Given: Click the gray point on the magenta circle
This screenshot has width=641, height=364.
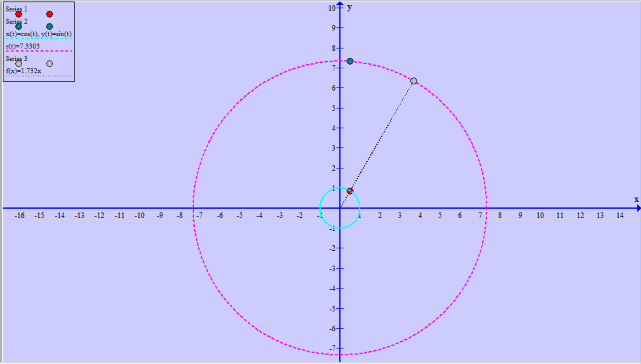Looking at the screenshot, I should (413, 81).
